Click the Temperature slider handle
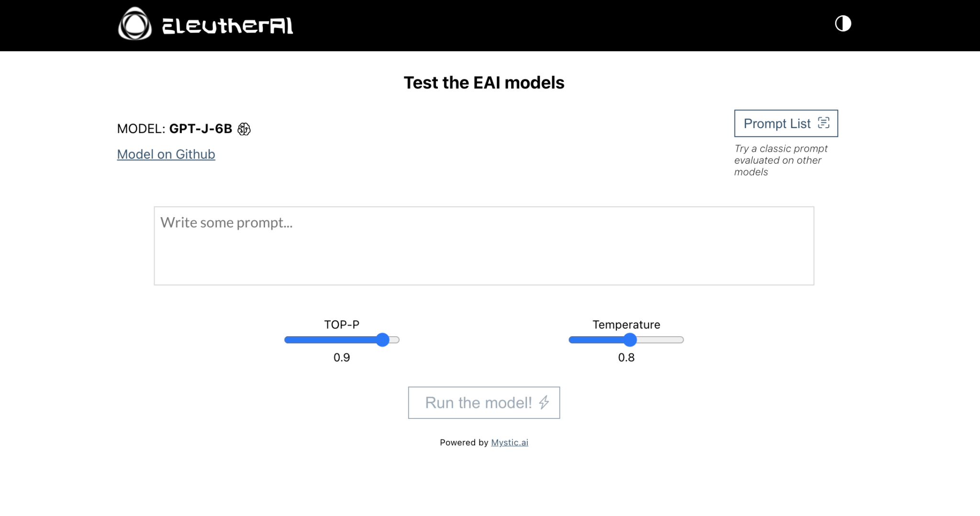 [630, 340]
